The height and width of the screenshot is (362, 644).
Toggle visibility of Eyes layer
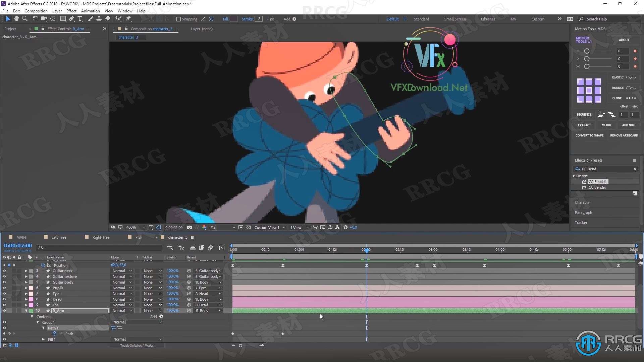point(4,294)
